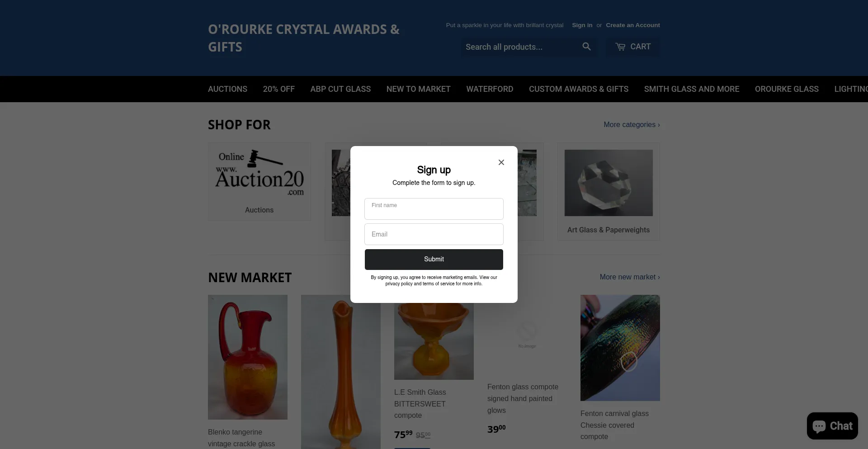
Task: Open the Auctions menu item
Action: click(x=227, y=89)
